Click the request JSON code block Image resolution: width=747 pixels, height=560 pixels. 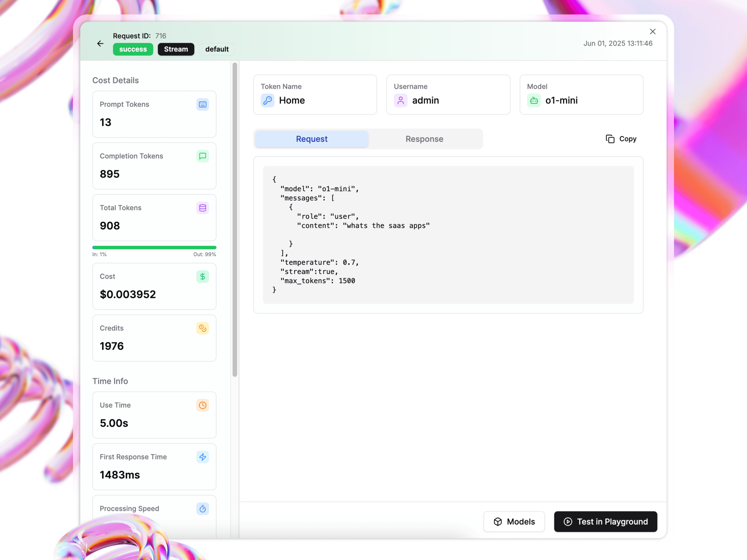point(448,235)
